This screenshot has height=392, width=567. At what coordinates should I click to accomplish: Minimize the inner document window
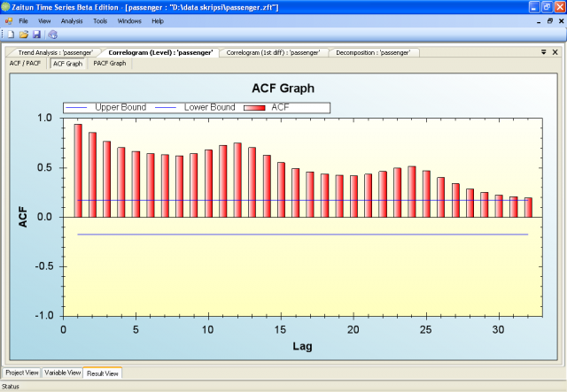pyautogui.click(x=537, y=19)
